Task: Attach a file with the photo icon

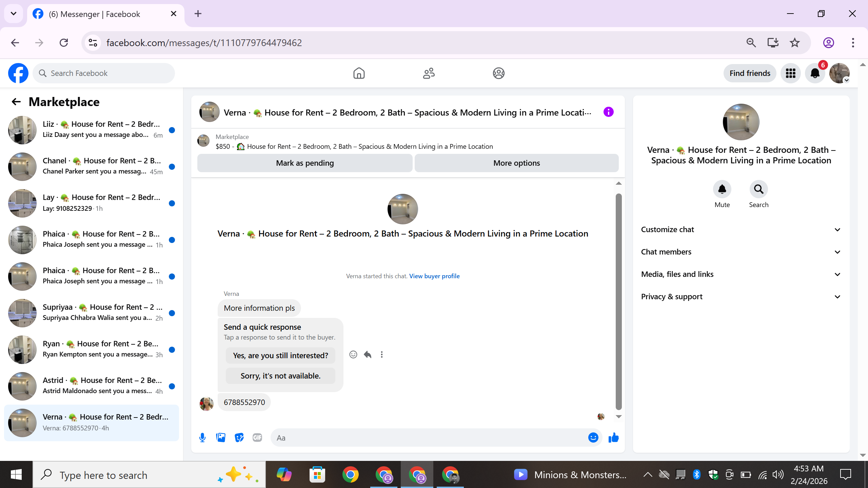Action: coord(221,438)
